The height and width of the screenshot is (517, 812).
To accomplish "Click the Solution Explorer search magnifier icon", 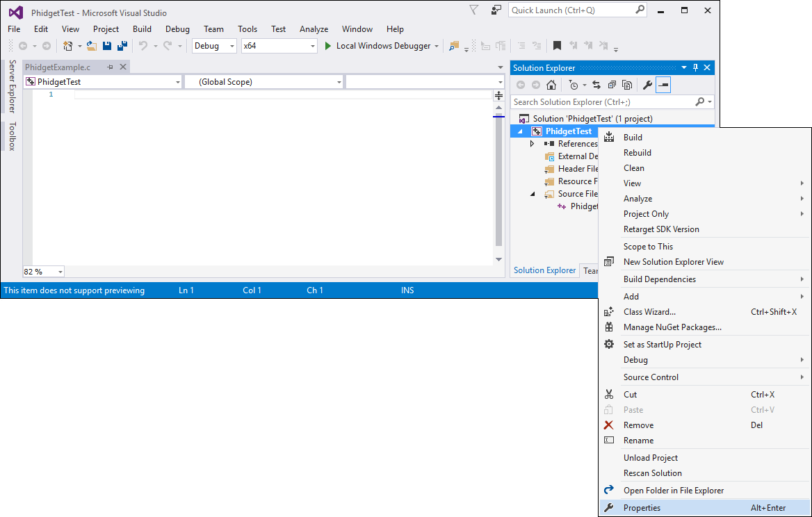I will (699, 102).
